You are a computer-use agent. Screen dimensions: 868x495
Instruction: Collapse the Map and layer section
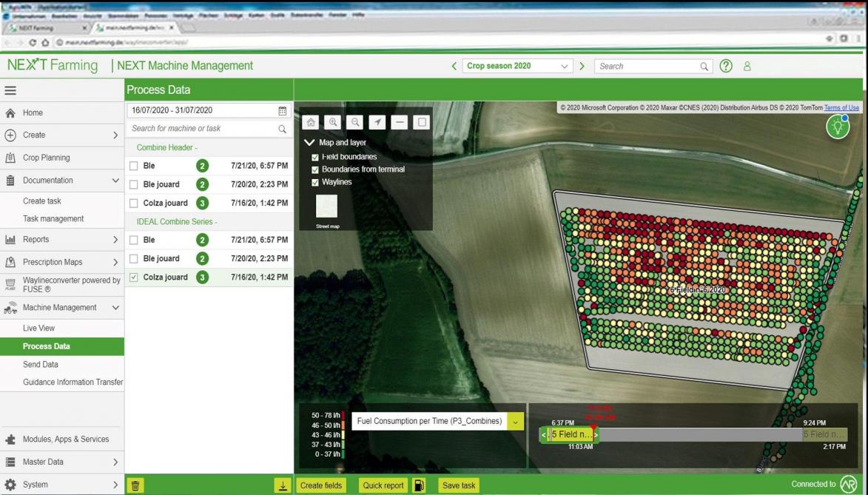coord(309,143)
